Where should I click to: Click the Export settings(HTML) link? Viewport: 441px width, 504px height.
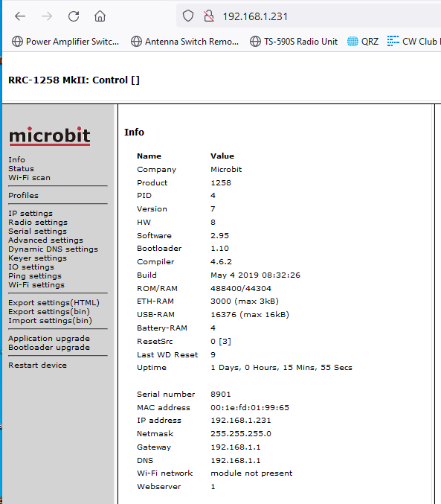[54, 303]
